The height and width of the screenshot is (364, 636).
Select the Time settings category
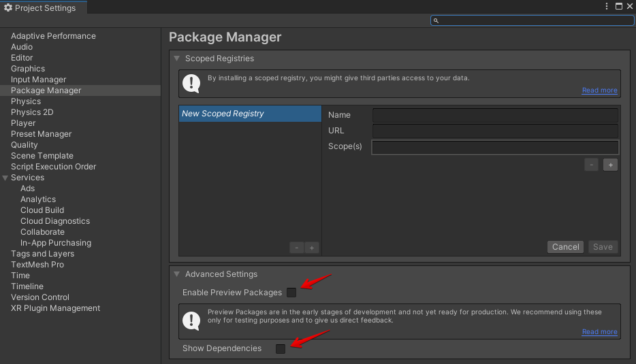pos(20,276)
